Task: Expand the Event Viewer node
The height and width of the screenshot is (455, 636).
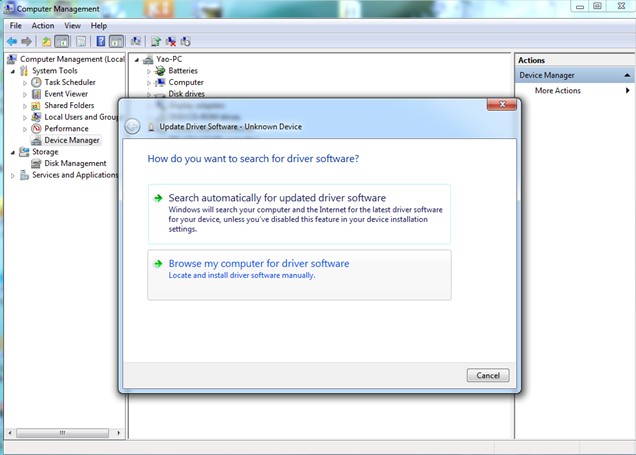Action: coord(25,94)
